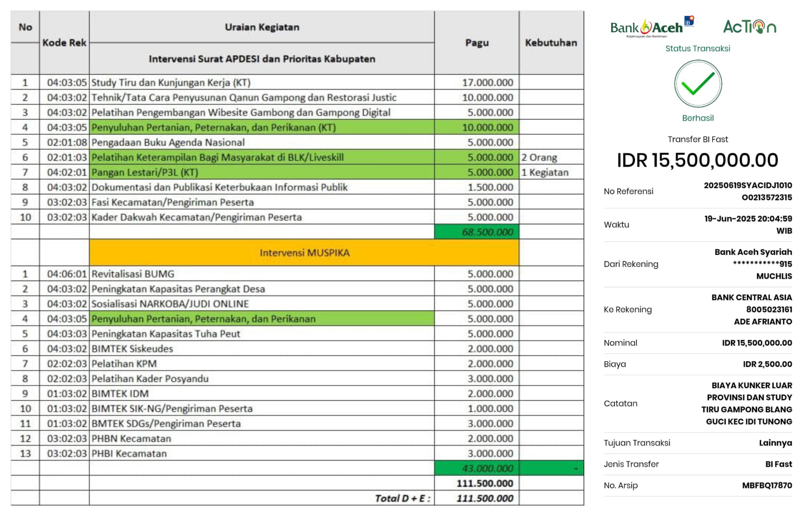
Task: Click Tujuan Transaksi value 'Lainnya'
Action: click(x=775, y=443)
